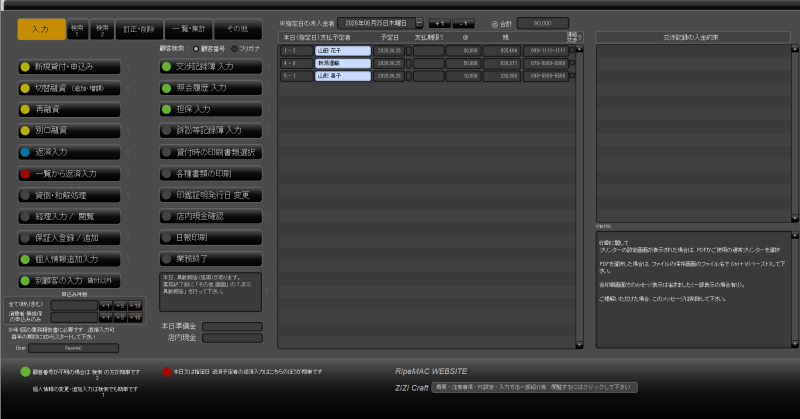
Task: Open the RipeMAC WEBSITE link
Action: pos(431,372)
